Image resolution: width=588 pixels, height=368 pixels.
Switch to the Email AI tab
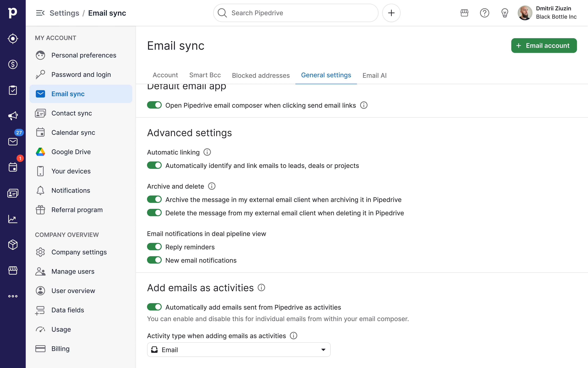[374, 75]
